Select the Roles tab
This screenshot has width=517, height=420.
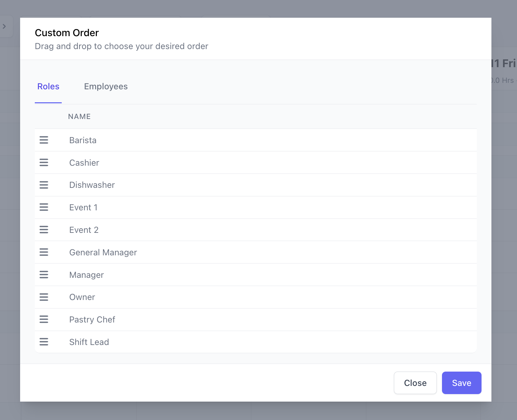48,87
